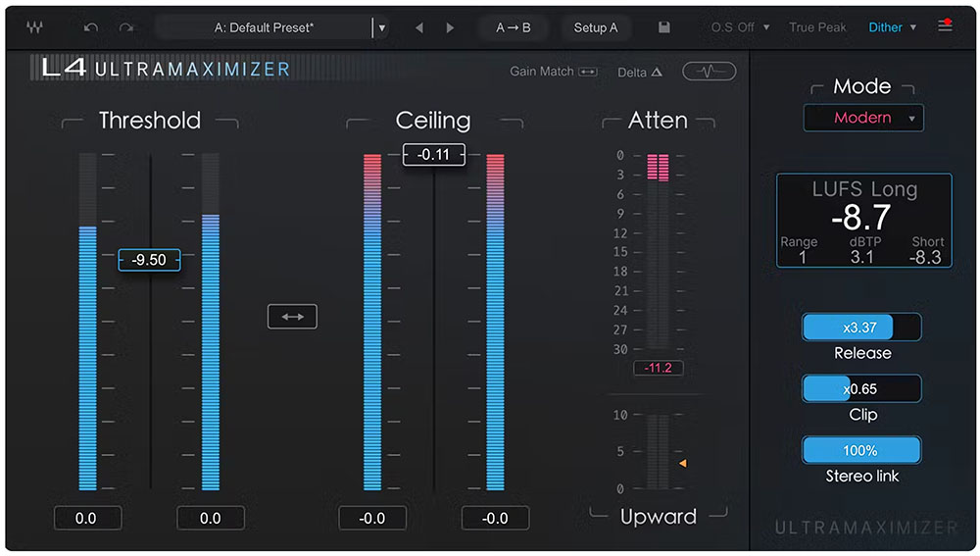
Task: Click the left Ceiling peak value -0.0
Action: coord(371,518)
